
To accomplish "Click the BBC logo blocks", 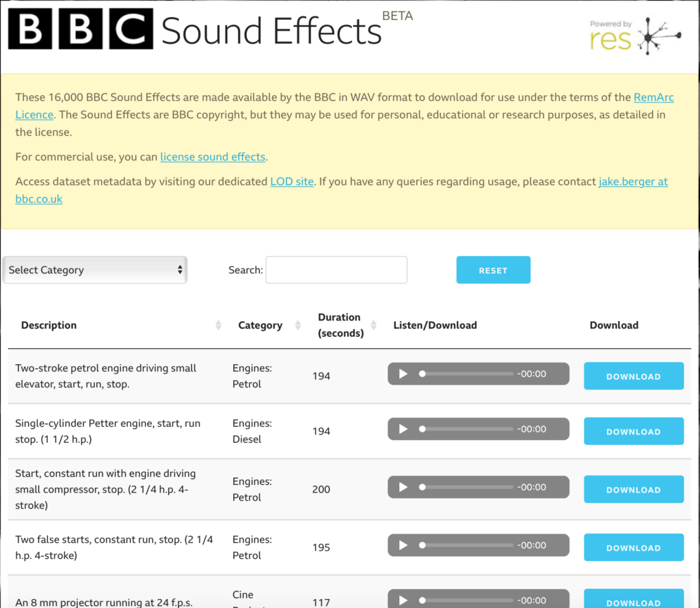I will pos(81,29).
